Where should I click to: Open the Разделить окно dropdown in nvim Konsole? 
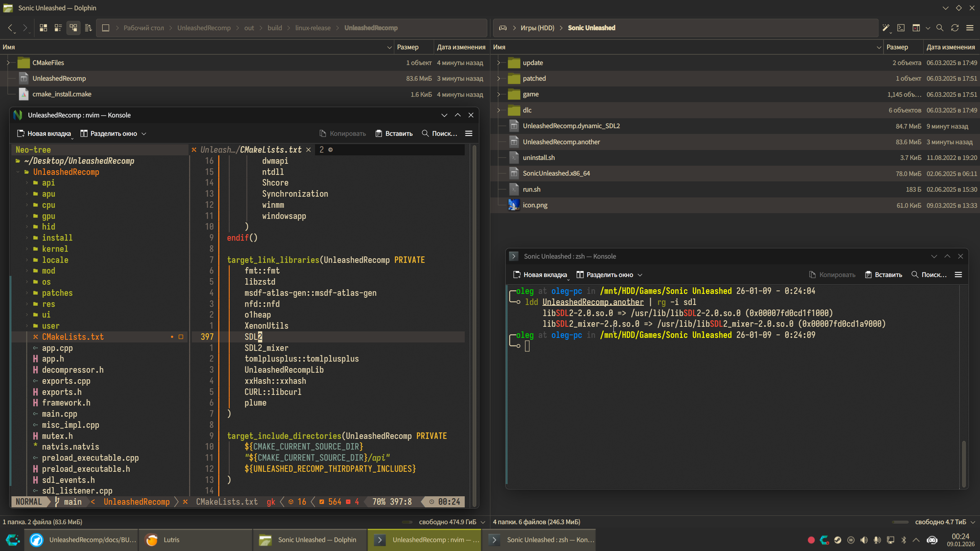point(144,134)
